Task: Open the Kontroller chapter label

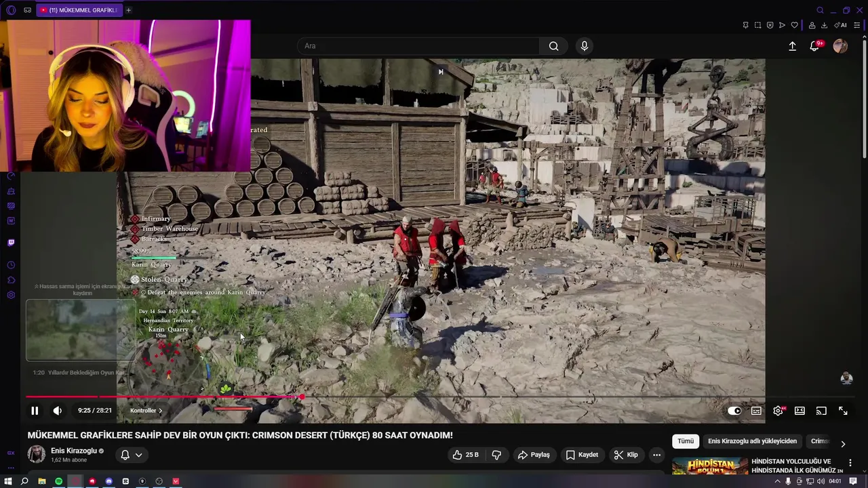Action: pos(146,411)
